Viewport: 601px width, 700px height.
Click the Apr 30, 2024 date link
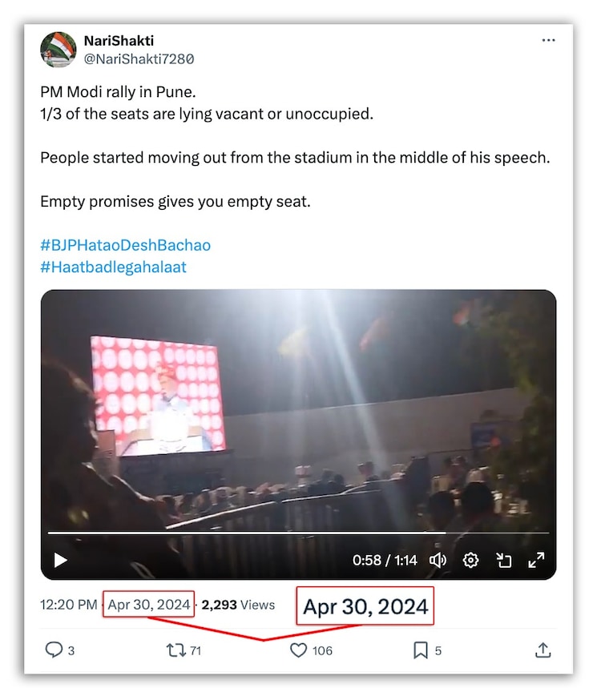coord(148,605)
